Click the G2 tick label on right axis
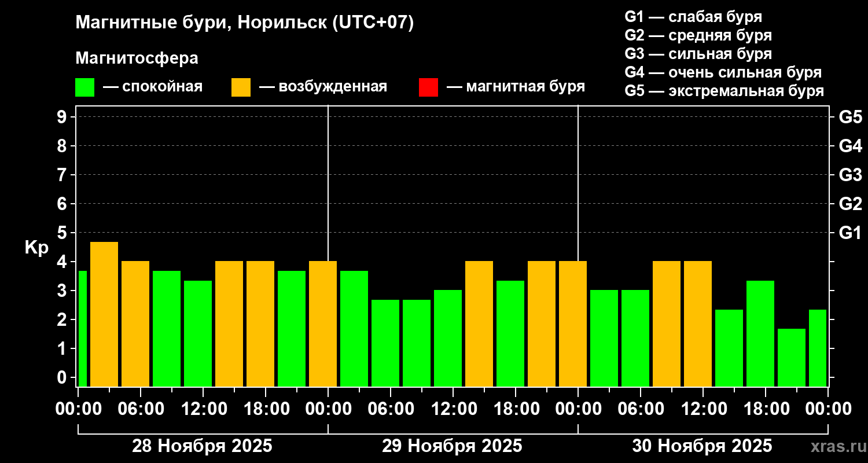Screen dimensions: 868x463 pyautogui.click(x=850, y=204)
